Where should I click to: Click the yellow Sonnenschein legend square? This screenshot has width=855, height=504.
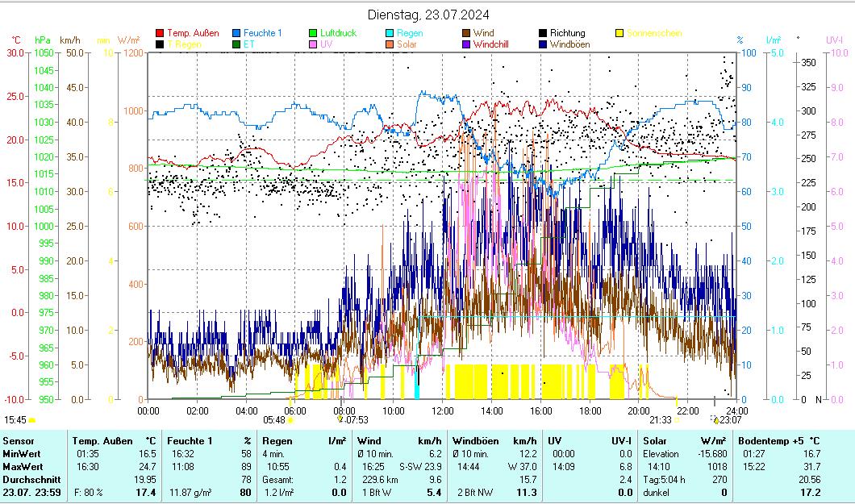pos(620,33)
